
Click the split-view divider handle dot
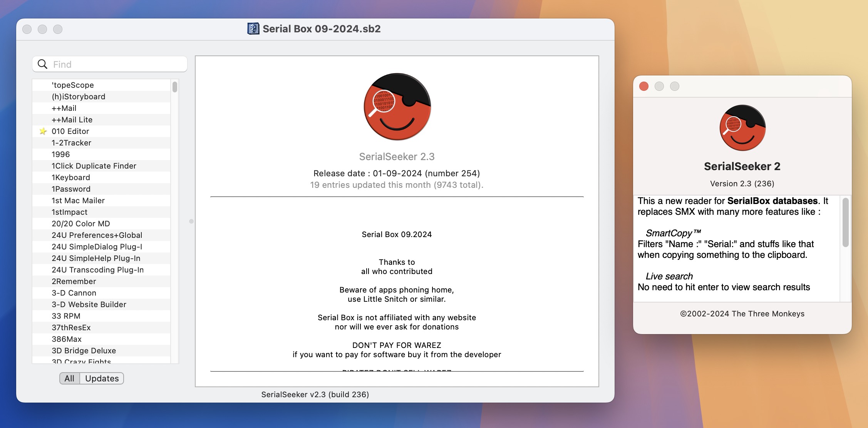click(x=191, y=221)
